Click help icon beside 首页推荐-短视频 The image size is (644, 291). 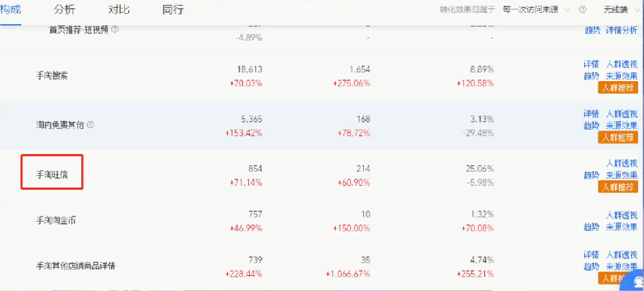click(x=115, y=30)
